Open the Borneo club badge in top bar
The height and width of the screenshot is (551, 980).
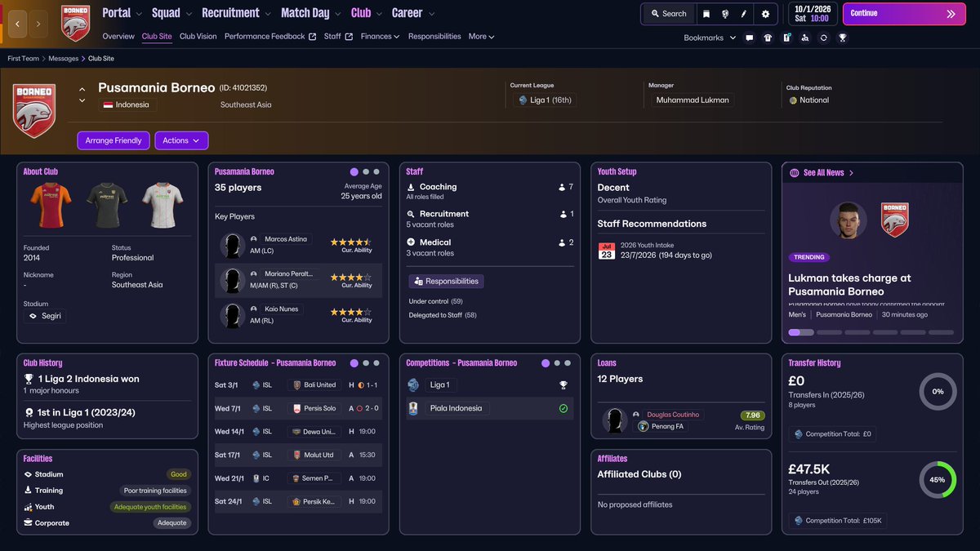tap(76, 23)
